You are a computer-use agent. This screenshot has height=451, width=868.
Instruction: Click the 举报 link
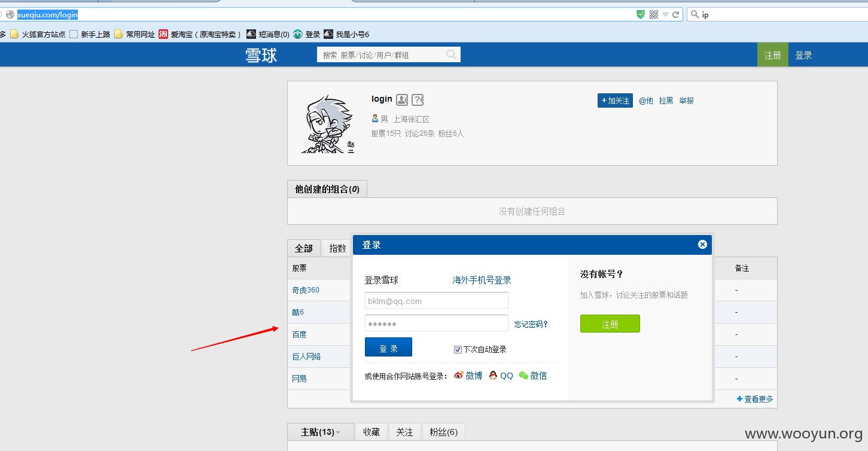point(686,100)
